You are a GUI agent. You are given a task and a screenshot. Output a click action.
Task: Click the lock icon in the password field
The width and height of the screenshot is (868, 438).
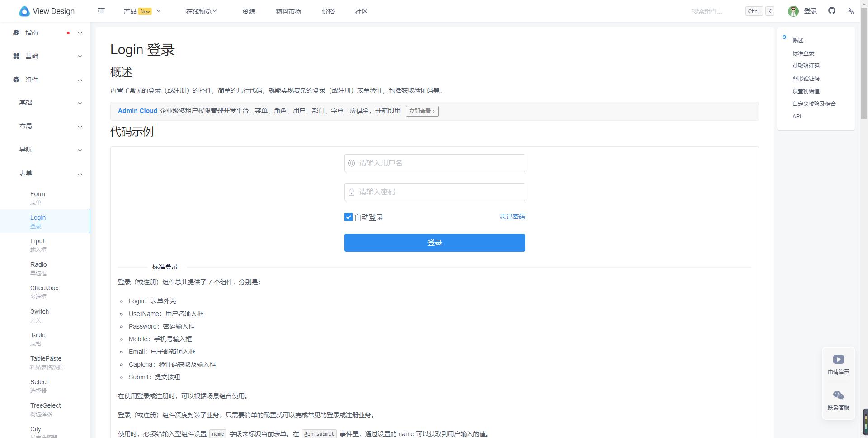click(352, 192)
